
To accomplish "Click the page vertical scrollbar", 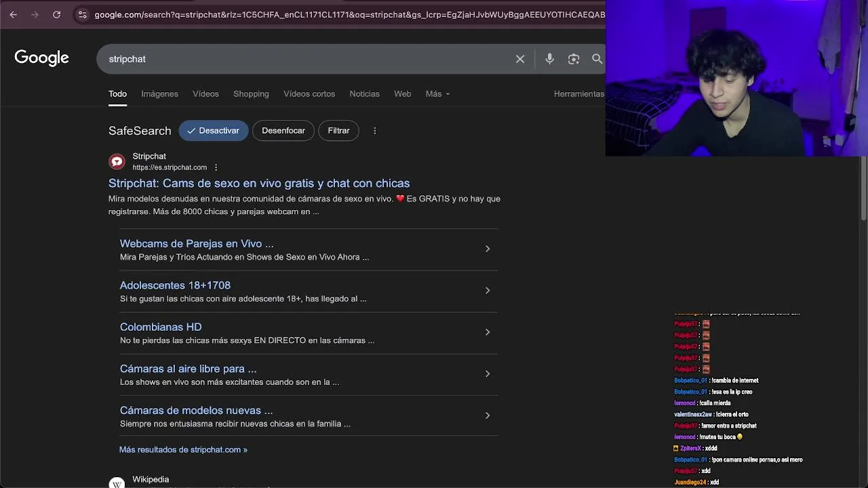I will point(863,190).
